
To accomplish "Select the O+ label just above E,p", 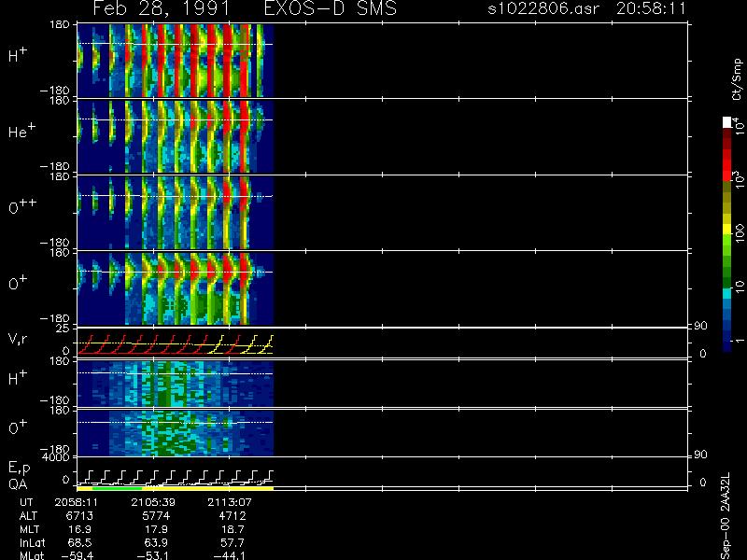I will point(18,427).
